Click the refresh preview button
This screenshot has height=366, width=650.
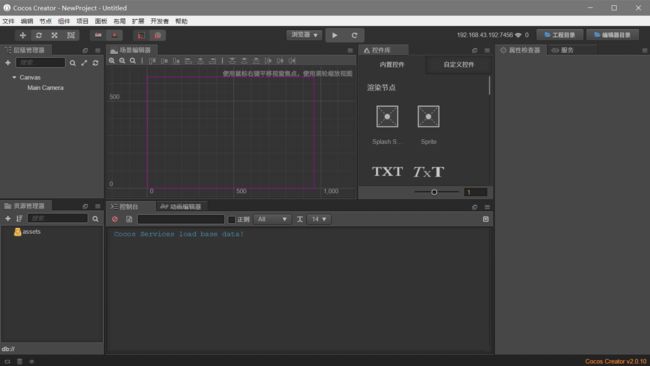(354, 35)
